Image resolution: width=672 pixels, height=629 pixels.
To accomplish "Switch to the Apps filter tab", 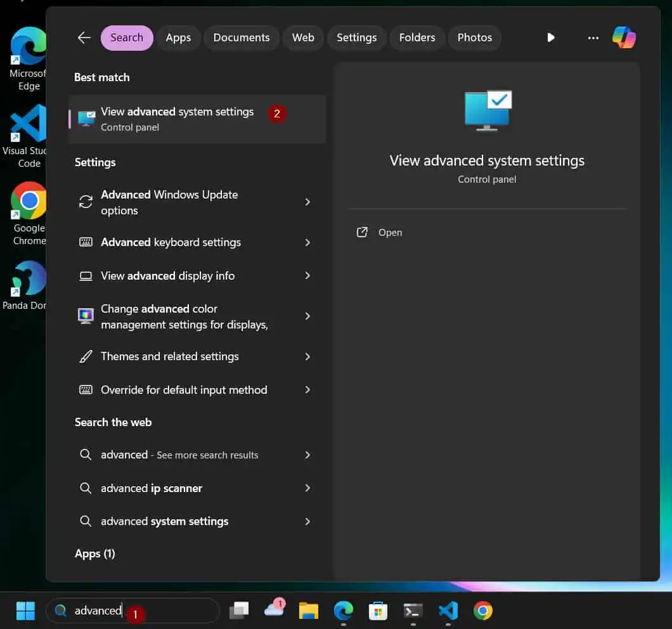I will point(178,38).
